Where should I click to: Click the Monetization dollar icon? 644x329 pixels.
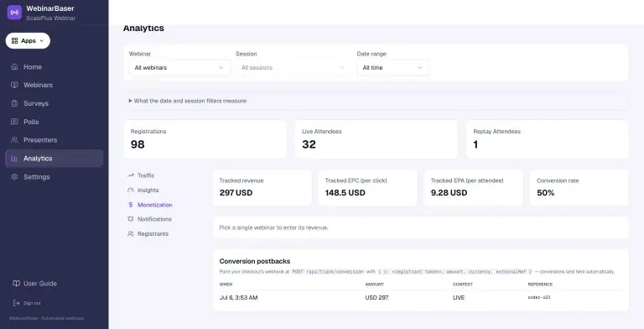[x=131, y=205]
